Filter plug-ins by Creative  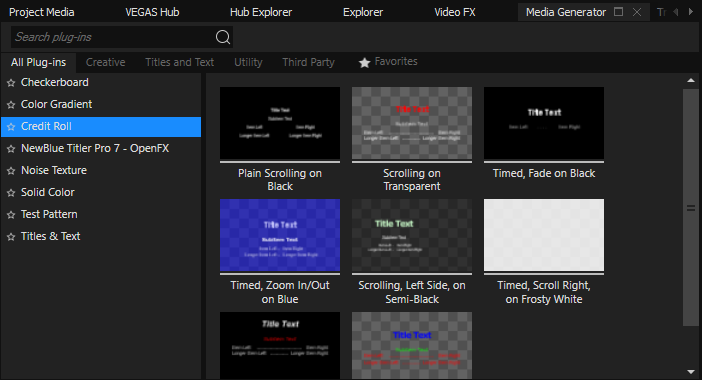coord(106,62)
